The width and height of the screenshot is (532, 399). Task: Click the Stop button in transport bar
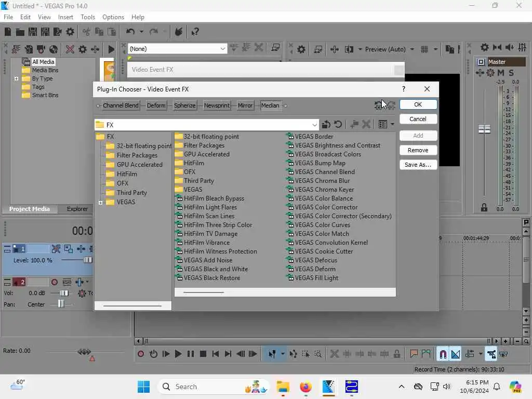(x=203, y=354)
